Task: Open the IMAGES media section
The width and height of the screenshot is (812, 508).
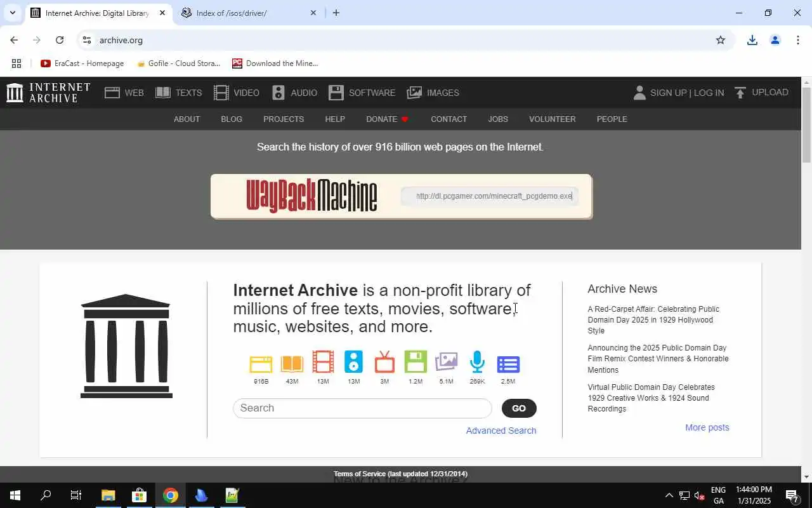Action: [433, 93]
